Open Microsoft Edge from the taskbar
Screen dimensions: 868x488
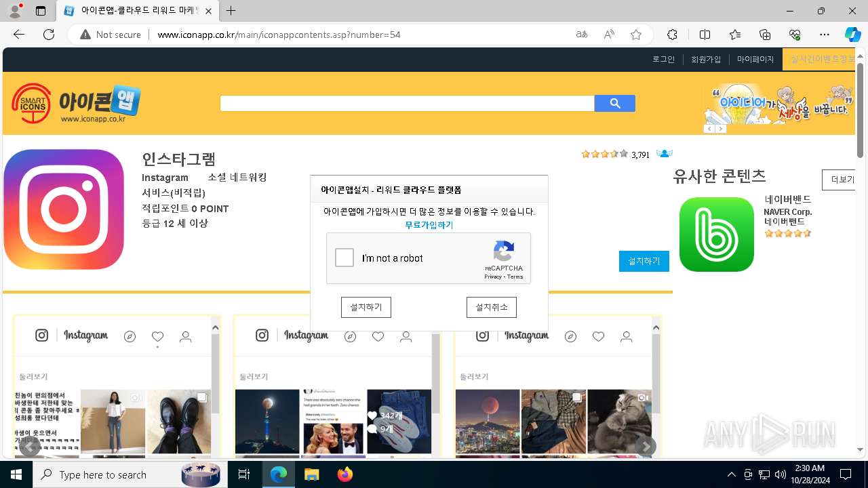click(279, 474)
